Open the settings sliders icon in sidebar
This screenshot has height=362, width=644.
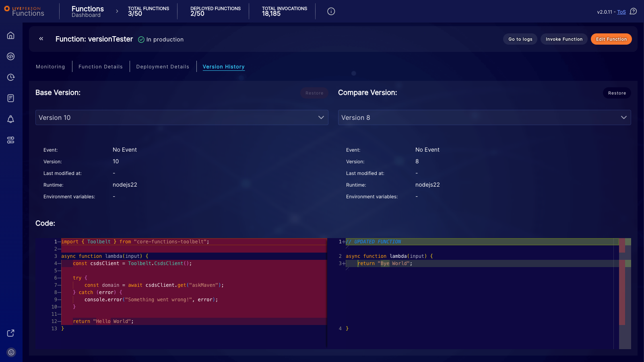point(10,140)
